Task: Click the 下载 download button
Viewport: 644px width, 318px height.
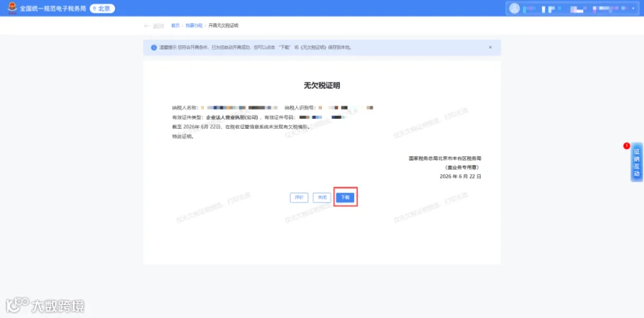Action: pos(345,197)
